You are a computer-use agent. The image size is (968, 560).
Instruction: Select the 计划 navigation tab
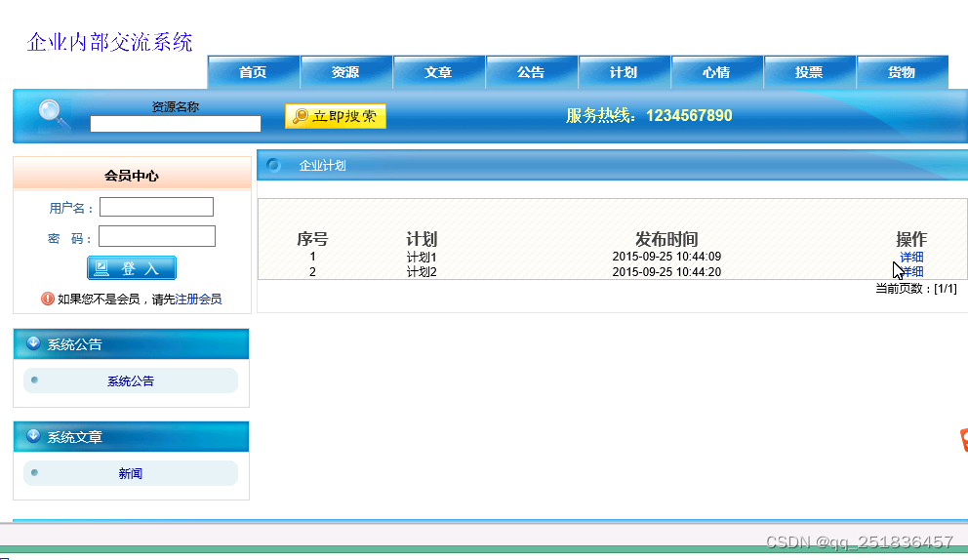pyautogui.click(x=624, y=72)
